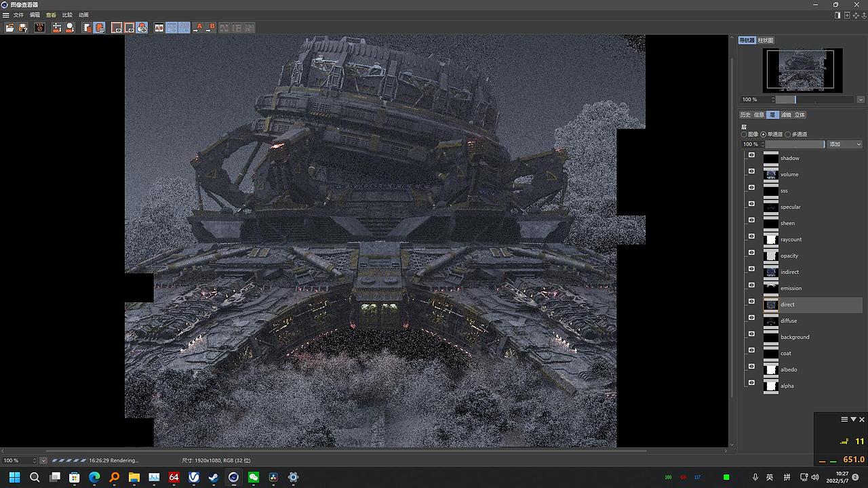Open the navigator zoom dropdown arrow
The height and width of the screenshot is (488, 868).
(861, 100)
